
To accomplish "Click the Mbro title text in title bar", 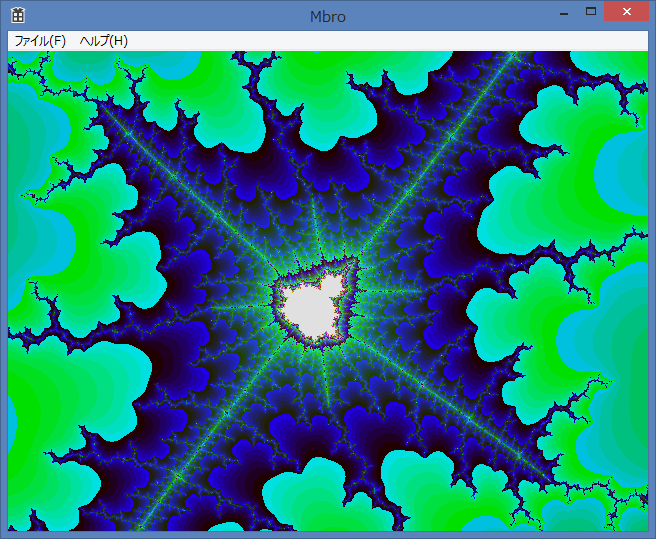I will click(328, 16).
